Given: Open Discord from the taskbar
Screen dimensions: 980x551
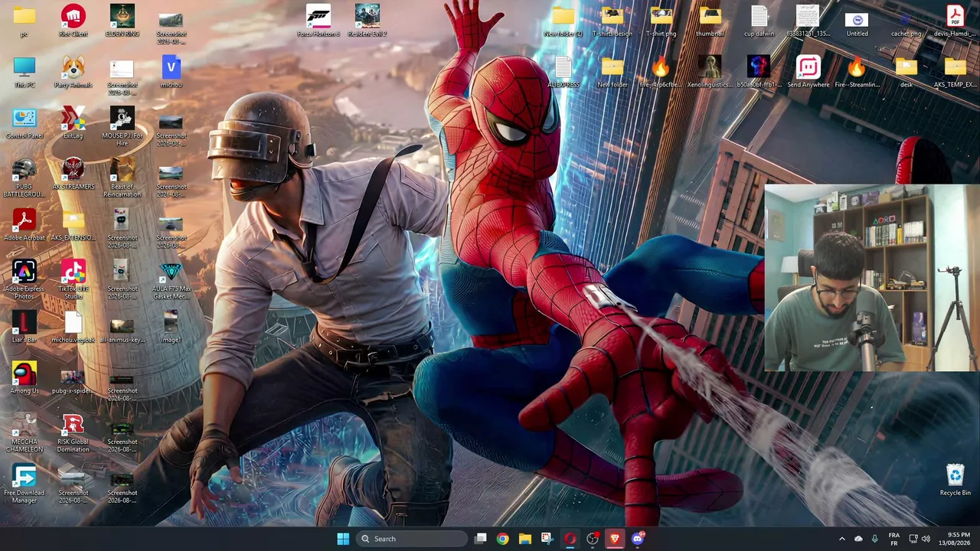Looking at the screenshot, I should 638,539.
